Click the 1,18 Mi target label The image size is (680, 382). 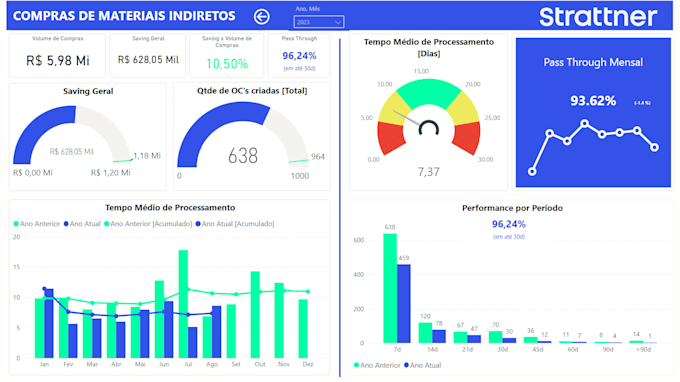147,156
